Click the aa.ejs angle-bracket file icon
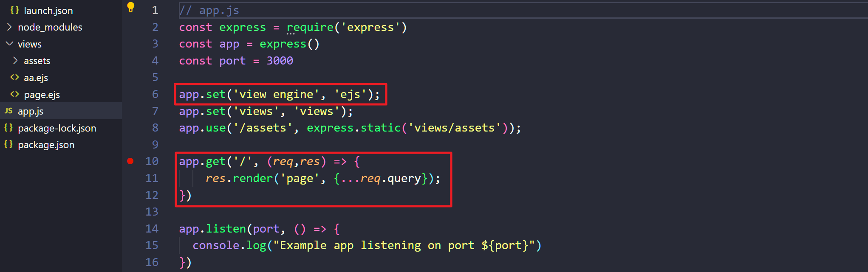This screenshot has height=272, width=868. click(14, 77)
